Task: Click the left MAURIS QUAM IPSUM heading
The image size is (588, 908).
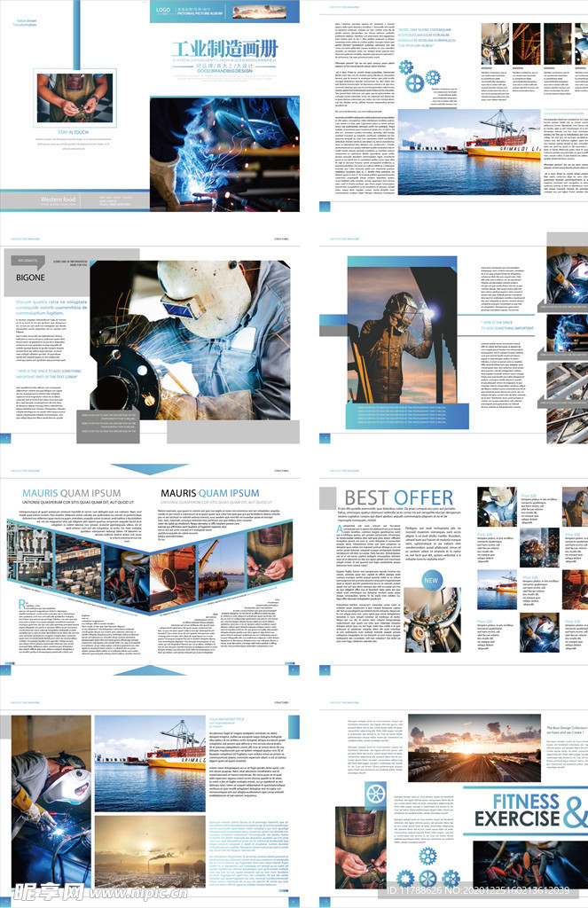Action: pos(72,493)
